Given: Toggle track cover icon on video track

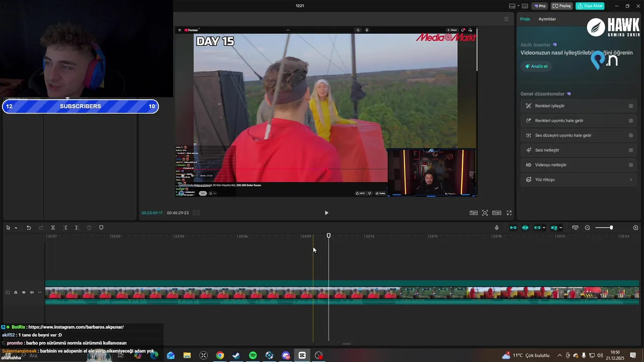Looking at the screenshot, I should click(x=8, y=292).
